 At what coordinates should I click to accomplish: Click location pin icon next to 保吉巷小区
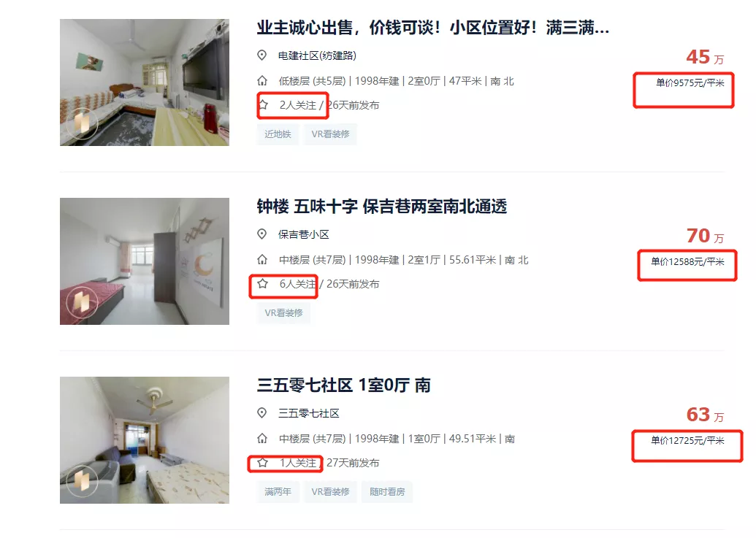(261, 234)
